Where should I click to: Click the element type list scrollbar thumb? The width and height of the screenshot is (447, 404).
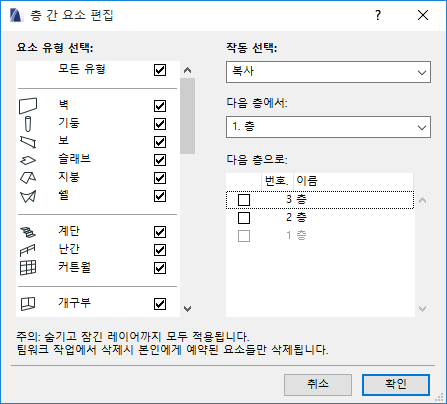pyautogui.click(x=188, y=116)
